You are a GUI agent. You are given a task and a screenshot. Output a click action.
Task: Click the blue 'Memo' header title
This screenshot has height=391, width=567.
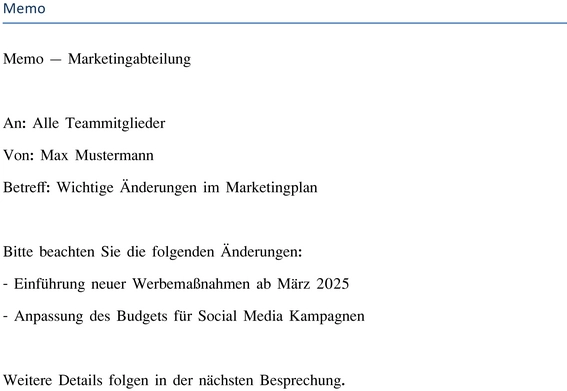click(24, 8)
